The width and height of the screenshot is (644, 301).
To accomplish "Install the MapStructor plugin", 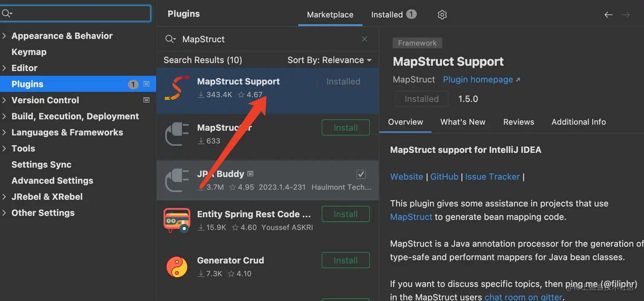I will [x=345, y=127].
